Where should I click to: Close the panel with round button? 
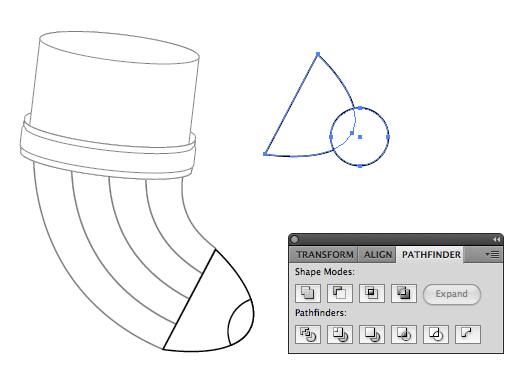tap(295, 239)
